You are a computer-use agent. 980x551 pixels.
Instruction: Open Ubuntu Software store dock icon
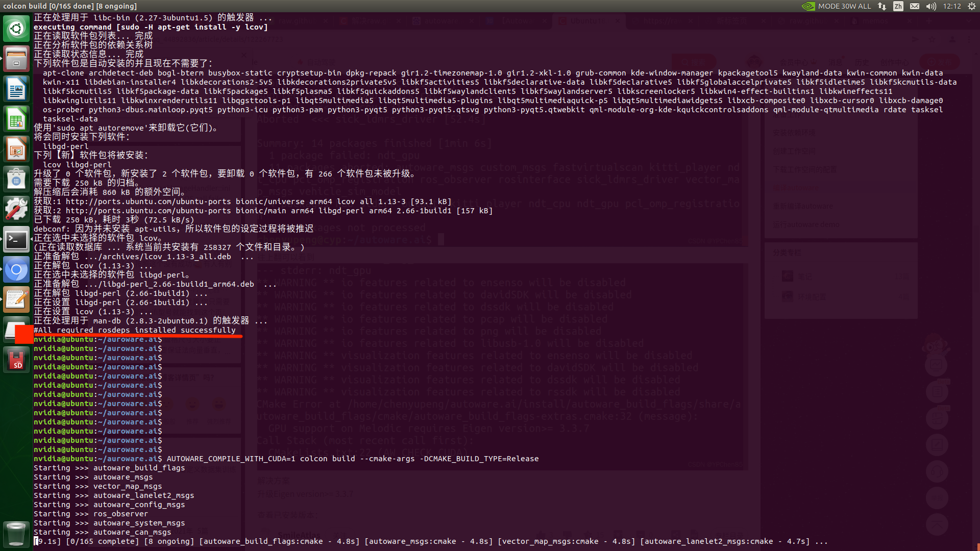[x=16, y=179]
